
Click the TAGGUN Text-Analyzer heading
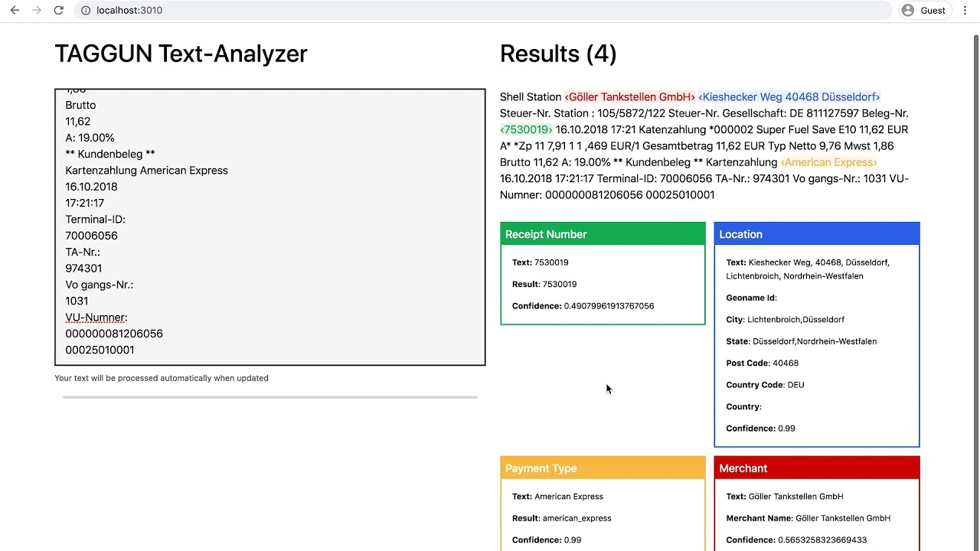181,54
